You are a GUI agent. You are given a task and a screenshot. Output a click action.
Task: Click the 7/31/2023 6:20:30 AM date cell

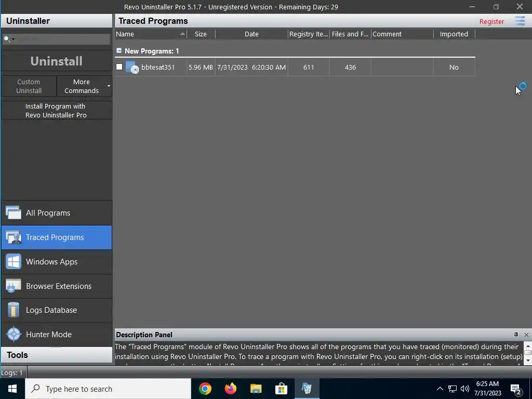tap(251, 67)
